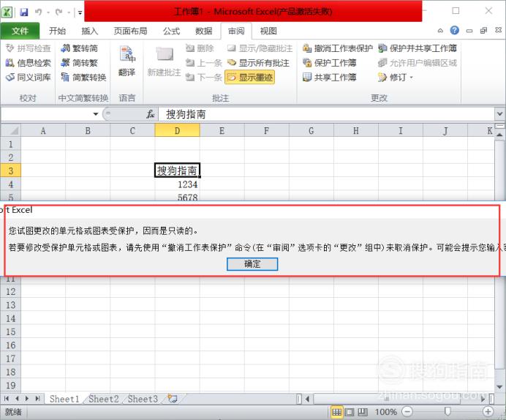
Task: Run 拼写检查 spell check
Action: click(x=29, y=48)
